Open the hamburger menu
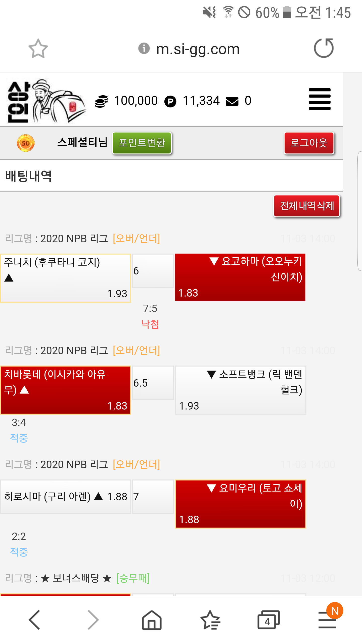362x644 pixels. click(320, 99)
